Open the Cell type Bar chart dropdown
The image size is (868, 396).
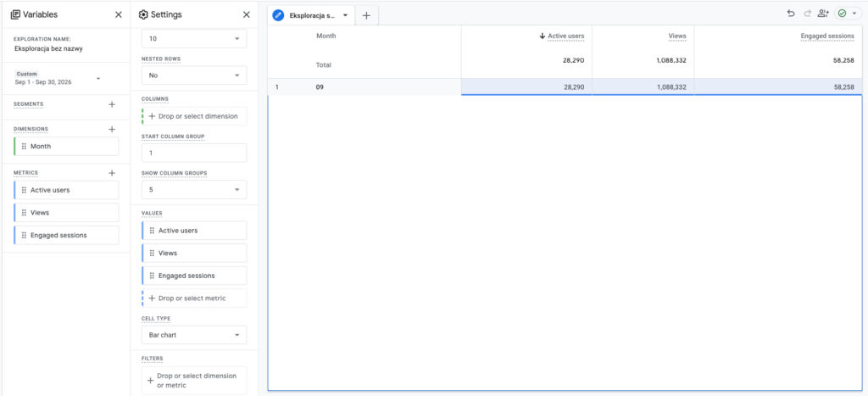[194, 335]
